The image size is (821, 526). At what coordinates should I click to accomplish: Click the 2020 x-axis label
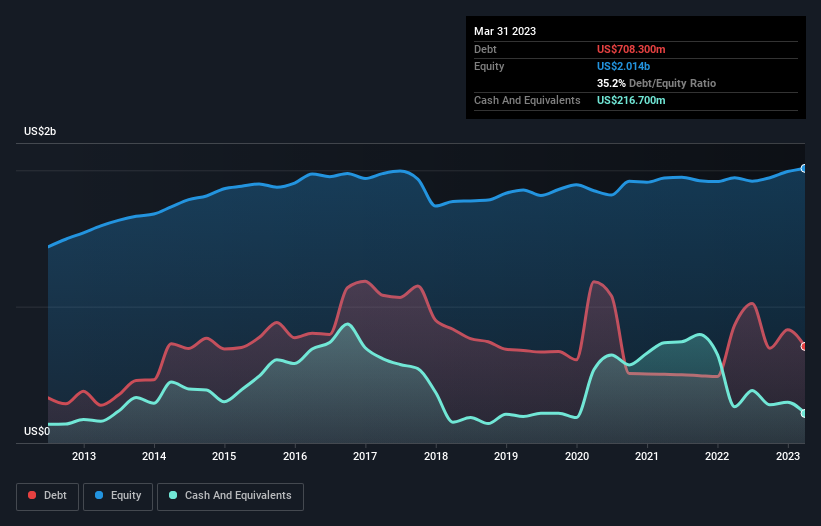tap(576, 456)
